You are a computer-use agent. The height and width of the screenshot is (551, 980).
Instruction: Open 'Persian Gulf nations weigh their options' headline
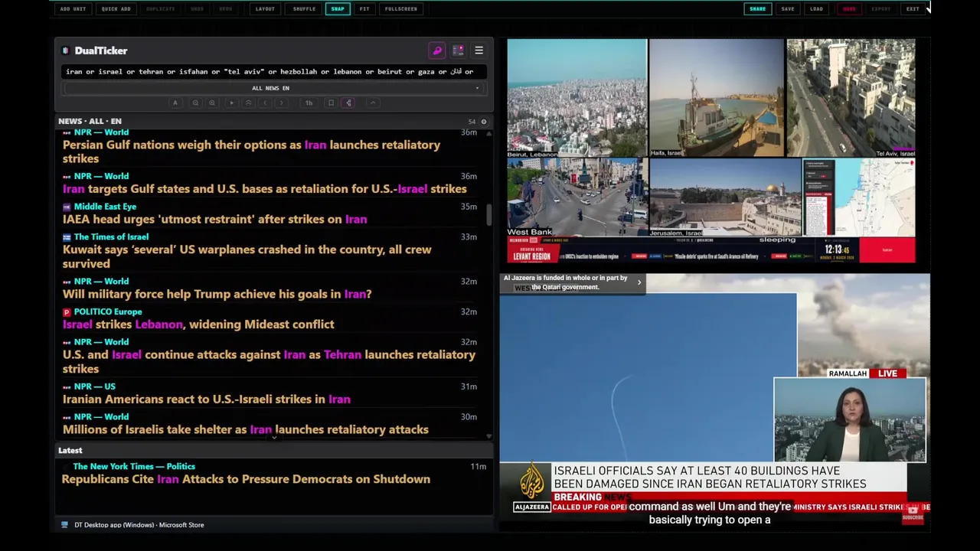point(251,152)
